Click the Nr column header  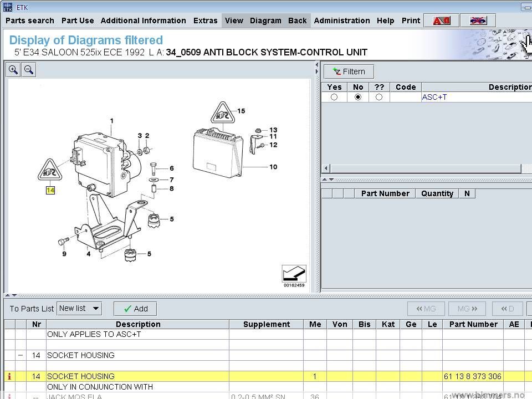tap(37, 324)
